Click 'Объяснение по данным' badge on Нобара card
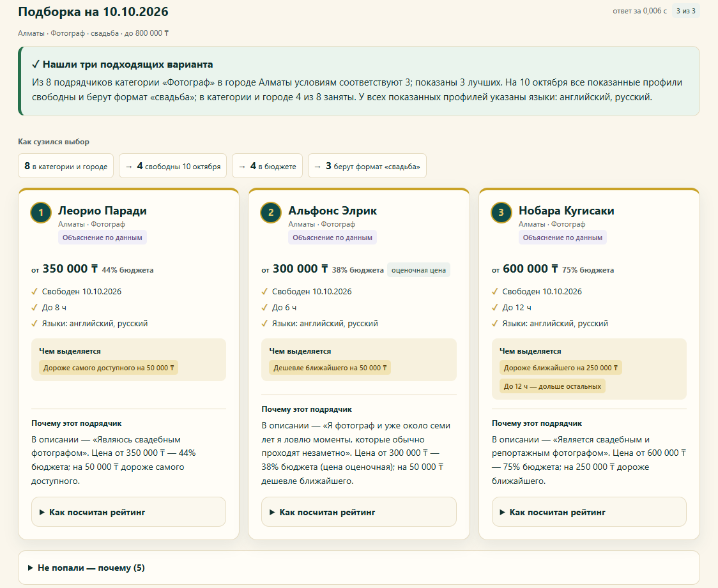 coord(562,237)
